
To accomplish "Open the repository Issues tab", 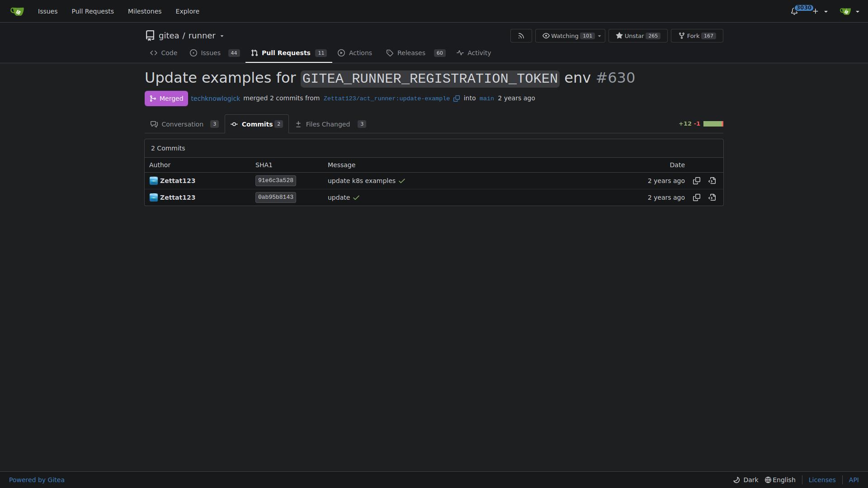I will click(215, 53).
